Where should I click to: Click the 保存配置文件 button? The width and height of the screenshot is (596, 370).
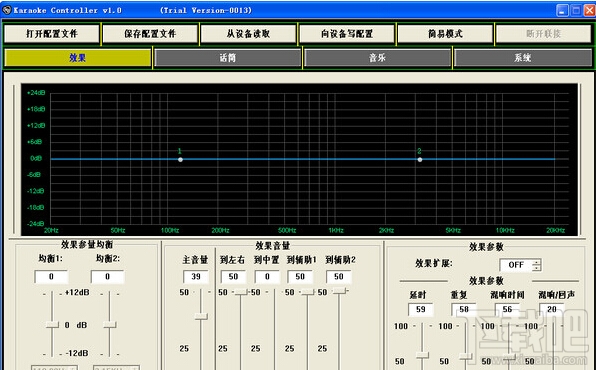[x=150, y=34]
